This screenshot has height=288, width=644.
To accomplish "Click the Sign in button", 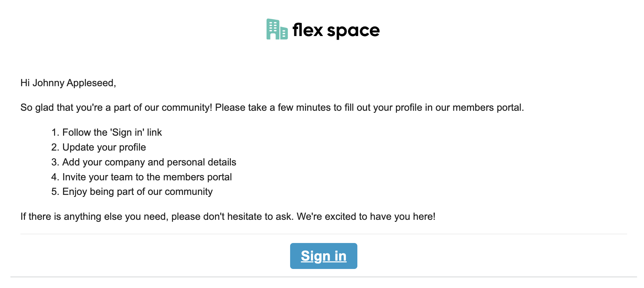I will click(323, 256).
